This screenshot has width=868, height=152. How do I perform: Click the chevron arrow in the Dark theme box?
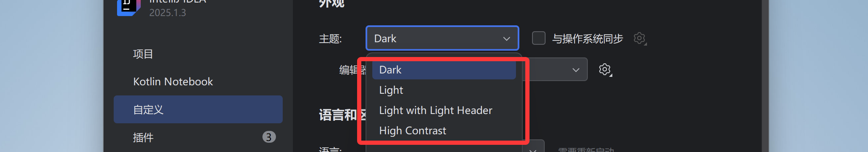tap(506, 39)
